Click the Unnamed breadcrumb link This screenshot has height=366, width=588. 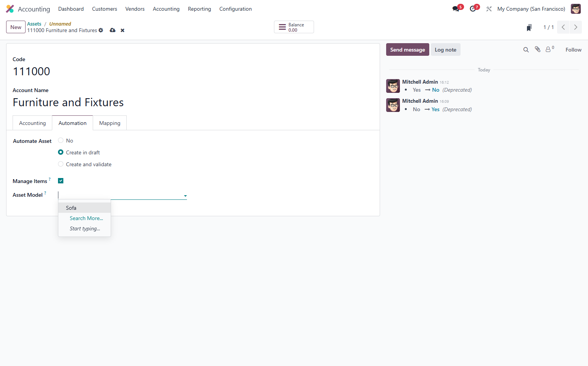pyautogui.click(x=60, y=24)
